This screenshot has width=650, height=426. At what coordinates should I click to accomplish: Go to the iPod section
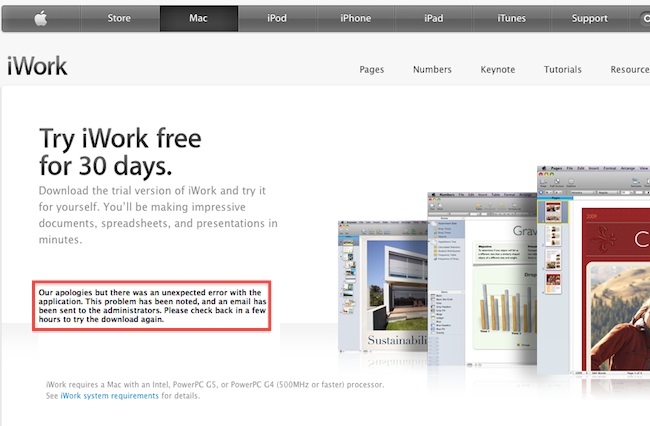tap(277, 18)
